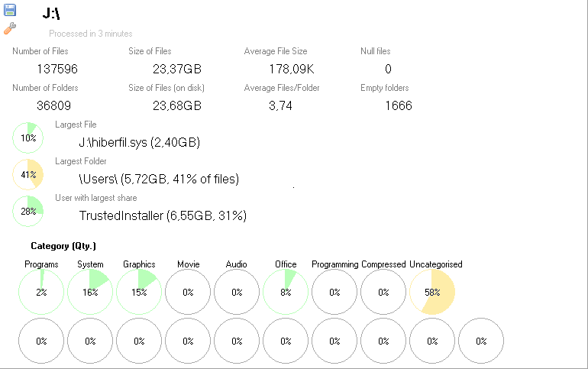Screen dimensions: 588x369
Task: Click the \Users\ largest folder entry
Action: (159, 179)
